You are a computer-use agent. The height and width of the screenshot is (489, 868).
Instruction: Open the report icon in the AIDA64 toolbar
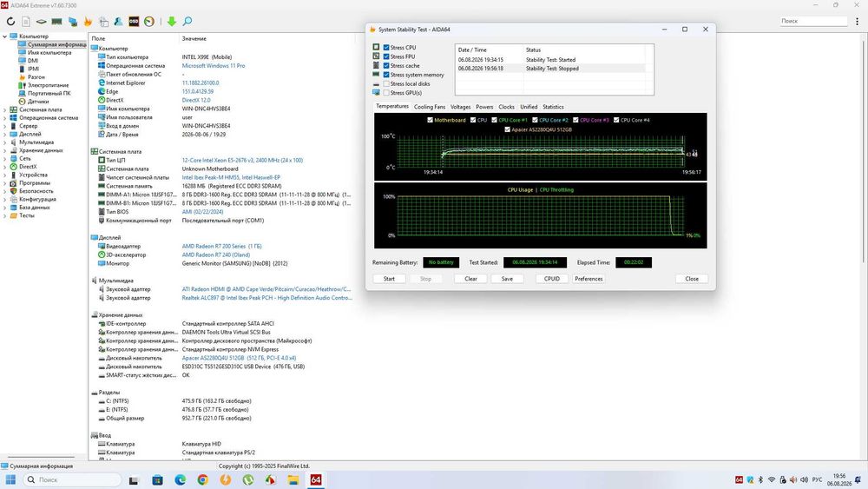coord(26,22)
